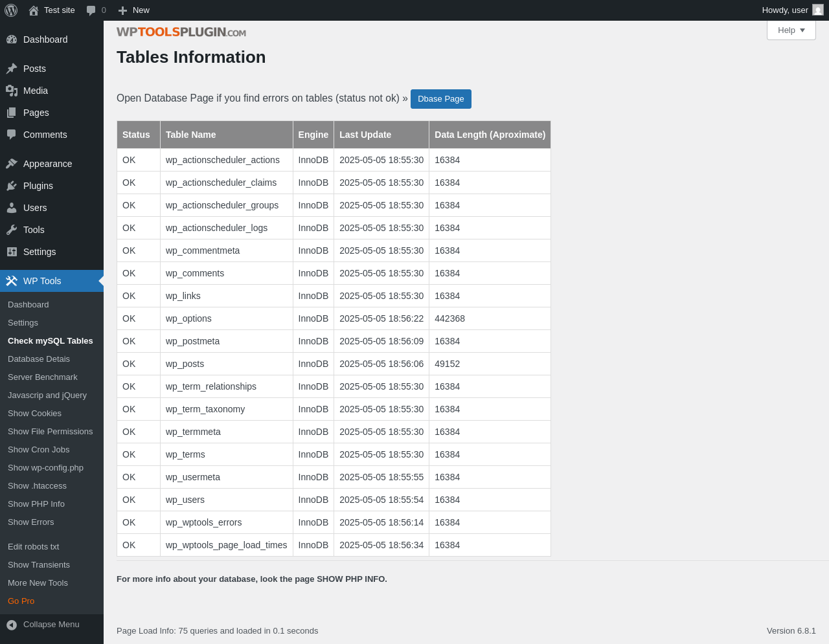Follow the Go Pro link
The width and height of the screenshot is (829, 644).
21,601
